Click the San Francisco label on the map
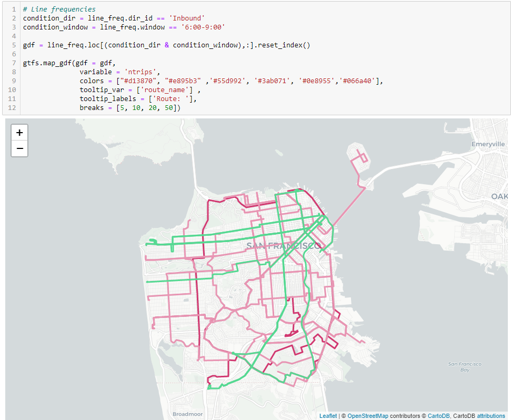The image size is (511, 420). click(x=283, y=245)
